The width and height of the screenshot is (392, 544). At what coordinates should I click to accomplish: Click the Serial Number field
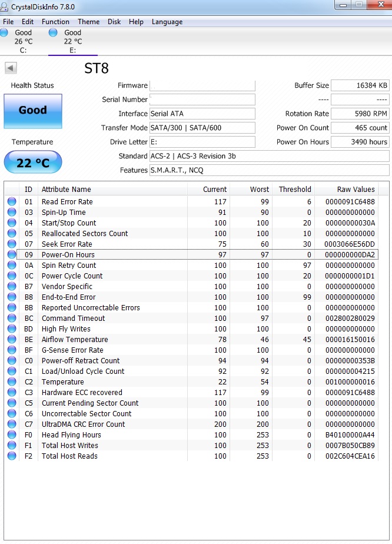(202, 99)
